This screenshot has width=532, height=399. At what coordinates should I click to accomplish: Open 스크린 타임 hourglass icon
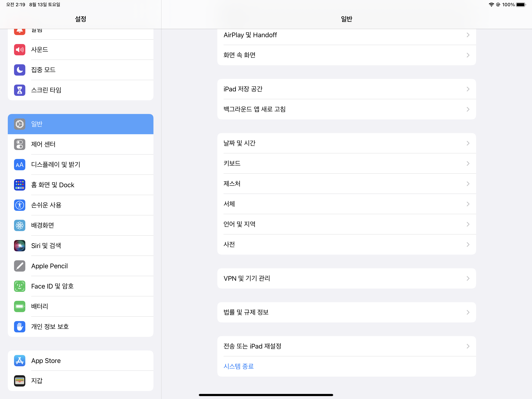(x=19, y=90)
